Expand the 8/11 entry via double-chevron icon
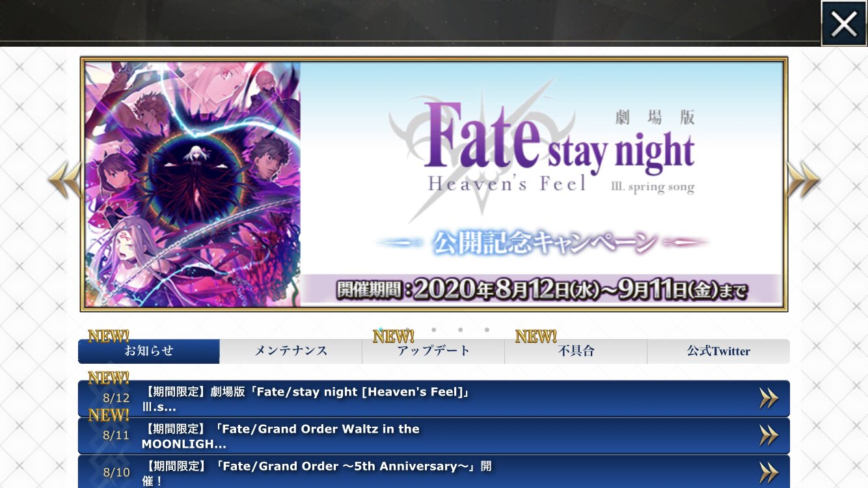 [x=768, y=436]
